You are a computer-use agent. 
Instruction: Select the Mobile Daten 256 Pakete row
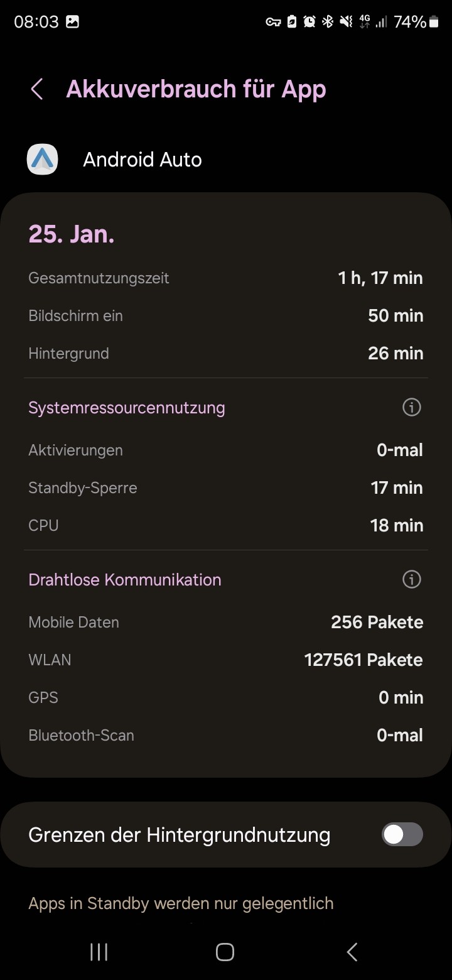(x=226, y=622)
